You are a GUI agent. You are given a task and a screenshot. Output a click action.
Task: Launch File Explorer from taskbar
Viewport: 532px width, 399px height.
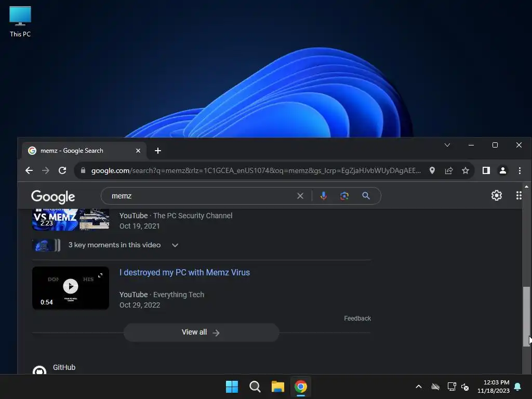[277, 387]
